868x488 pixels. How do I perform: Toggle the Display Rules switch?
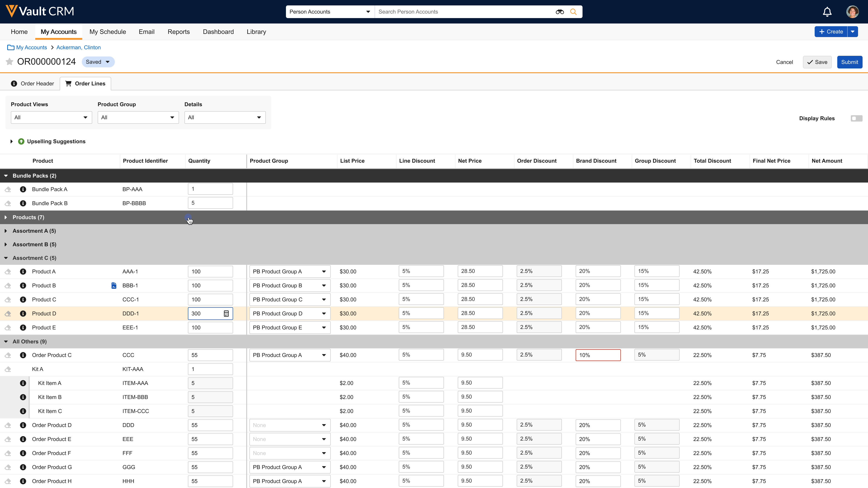coord(856,118)
